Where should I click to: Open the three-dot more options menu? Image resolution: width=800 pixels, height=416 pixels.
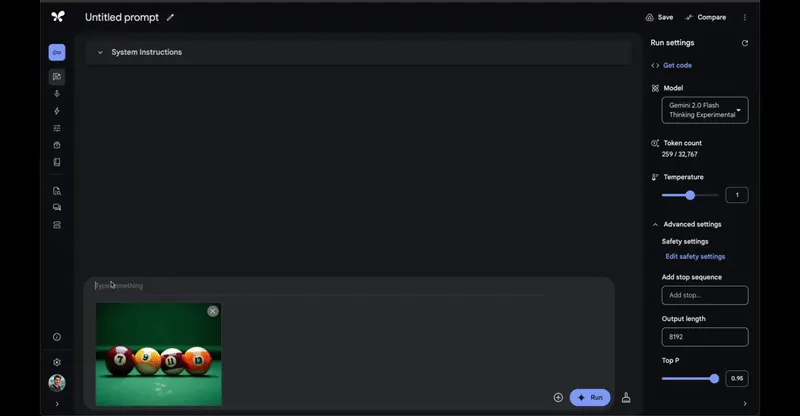(x=744, y=17)
